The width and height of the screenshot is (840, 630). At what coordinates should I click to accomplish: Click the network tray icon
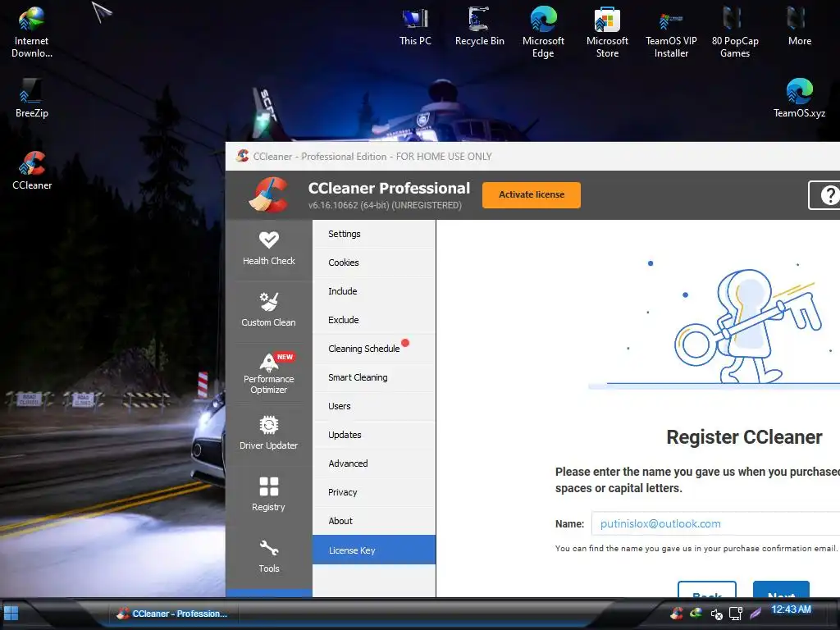736,614
